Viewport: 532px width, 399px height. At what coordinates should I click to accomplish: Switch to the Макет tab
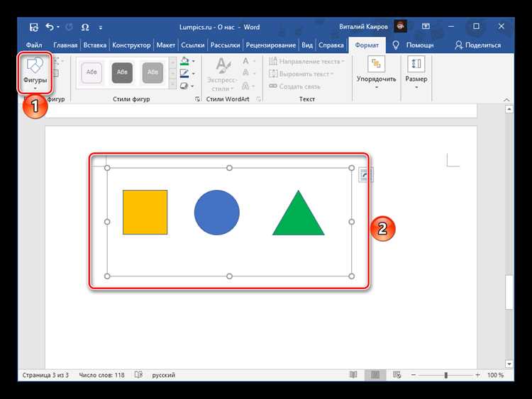pyautogui.click(x=165, y=45)
